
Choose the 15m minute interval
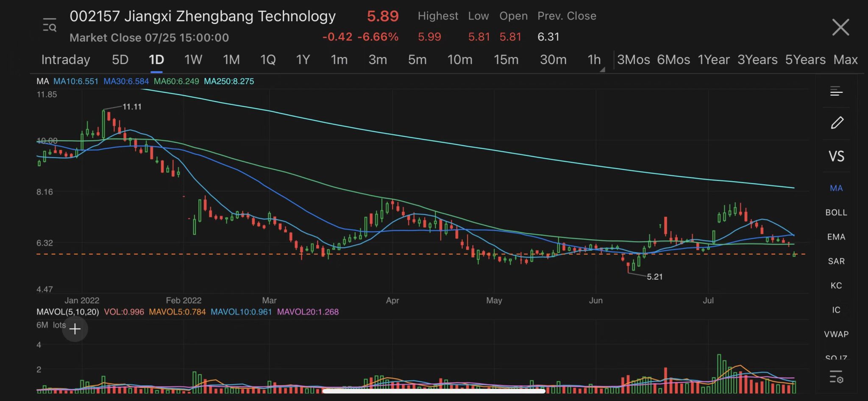pos(506,60)
